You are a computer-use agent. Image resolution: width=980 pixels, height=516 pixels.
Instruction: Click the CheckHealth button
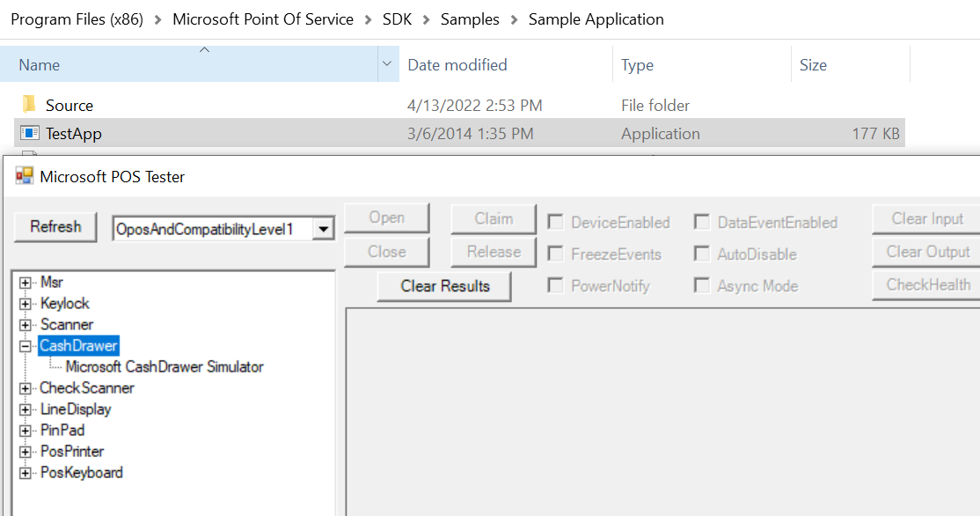[x=928, y=284]
